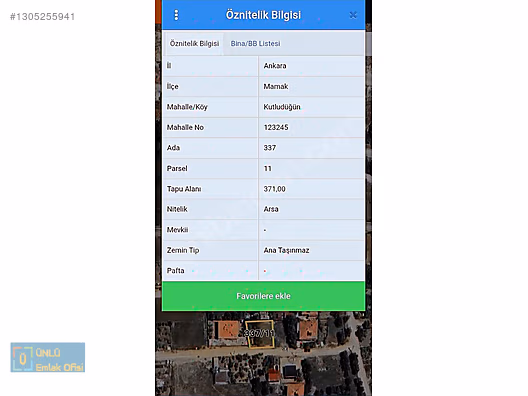Screen dimensions: 528x396
Task: Click the Parsel row label
Action: click(177, 168)
